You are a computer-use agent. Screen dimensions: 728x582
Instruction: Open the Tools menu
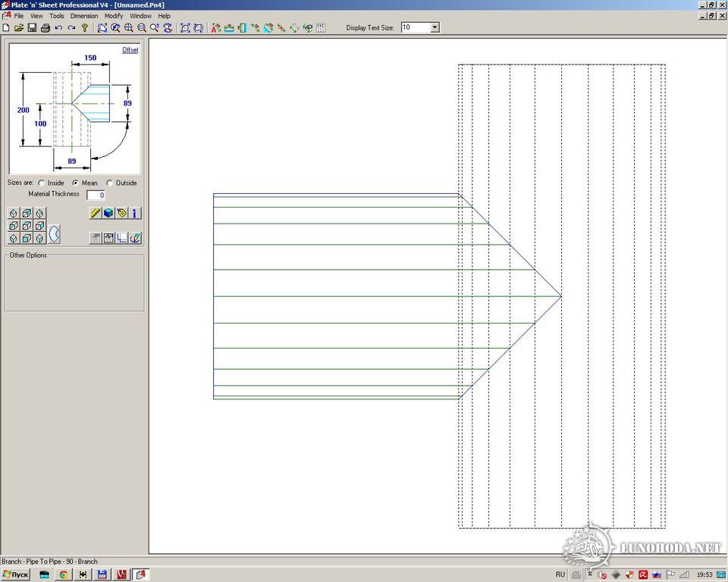click(x=57, y=16)
